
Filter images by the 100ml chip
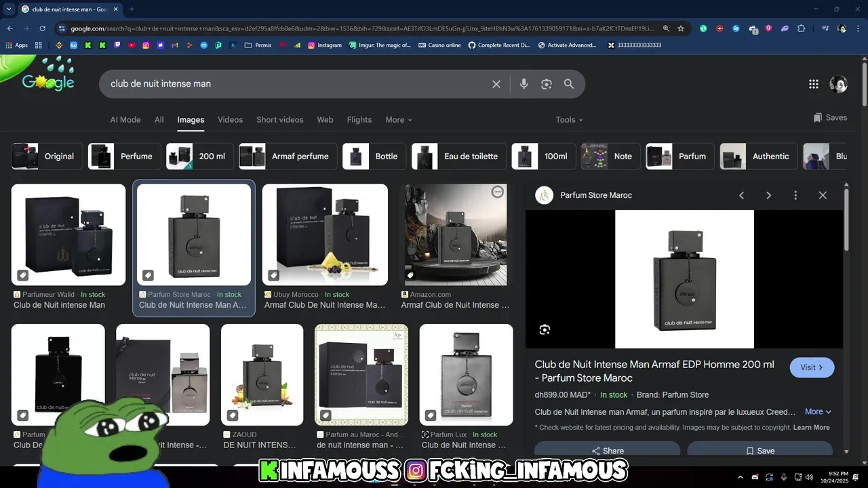544,156
